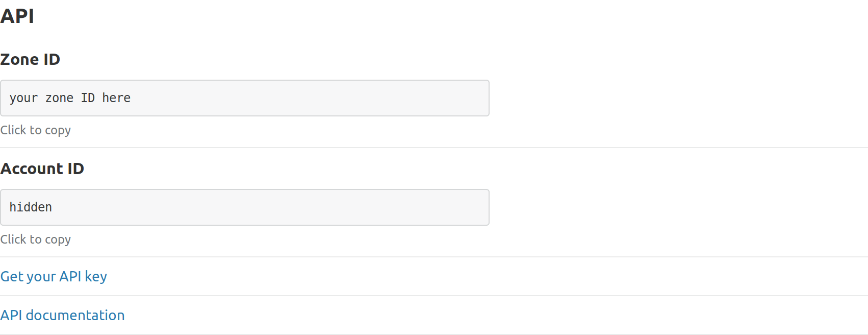The height and width of the screenshot is (335, 868).
Task: Navigate to API key retrieval page
Action: click(54, 276)
